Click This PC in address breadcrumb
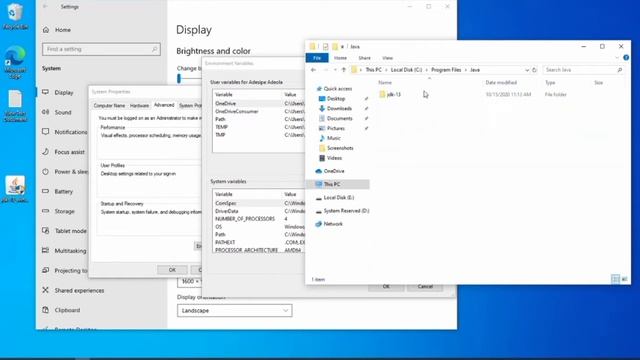This screenshot has width=640, height=360. pos(373,70)
